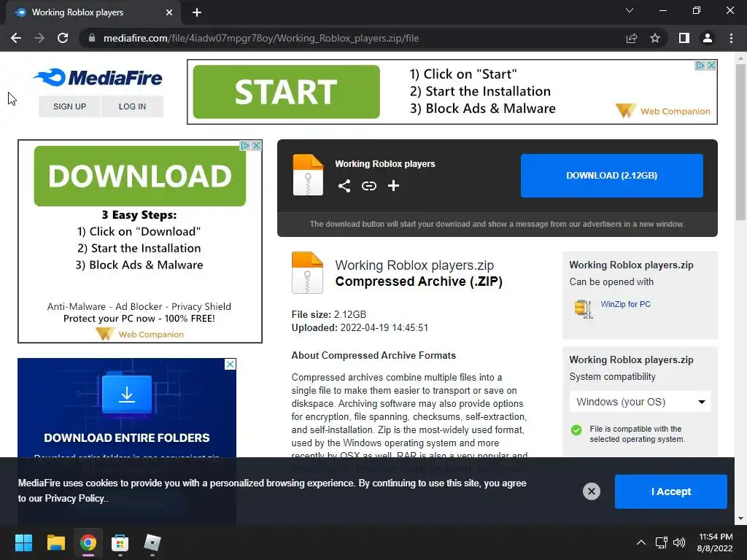Image resolution: width=747 pixels, height=560 pixels.
Task: Open AdChoices info on top banner ad
Action: point(700,65)
